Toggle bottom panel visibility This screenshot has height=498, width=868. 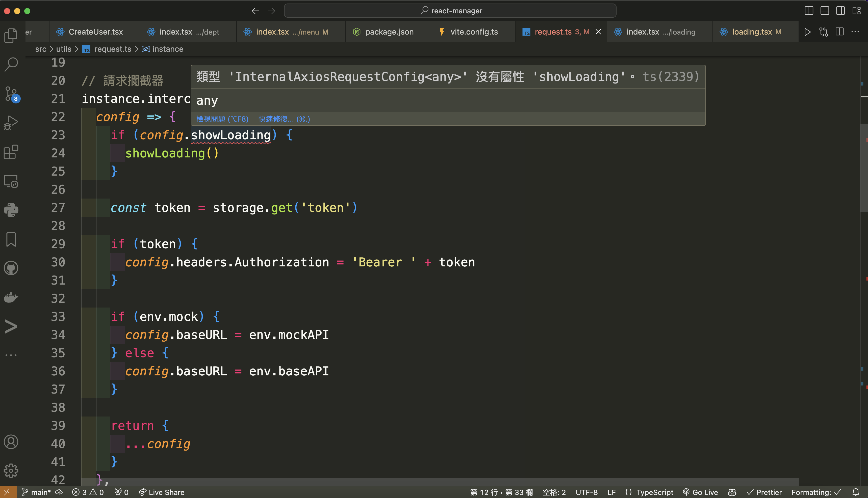(825, 11)
